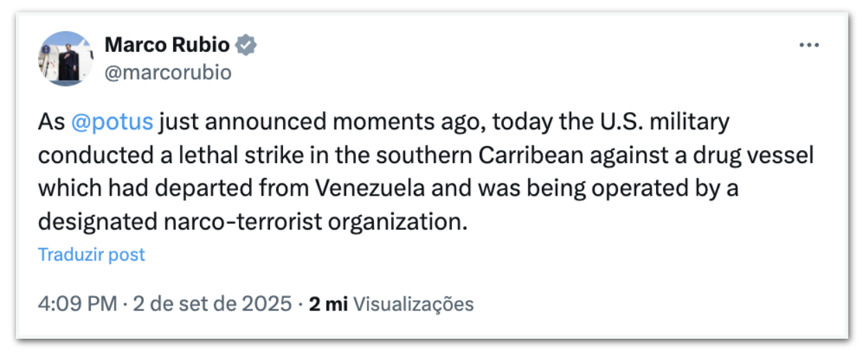Click the Marco Rubio display name
The height and width of the screenshot is (354, 868).
coord(167,46)
